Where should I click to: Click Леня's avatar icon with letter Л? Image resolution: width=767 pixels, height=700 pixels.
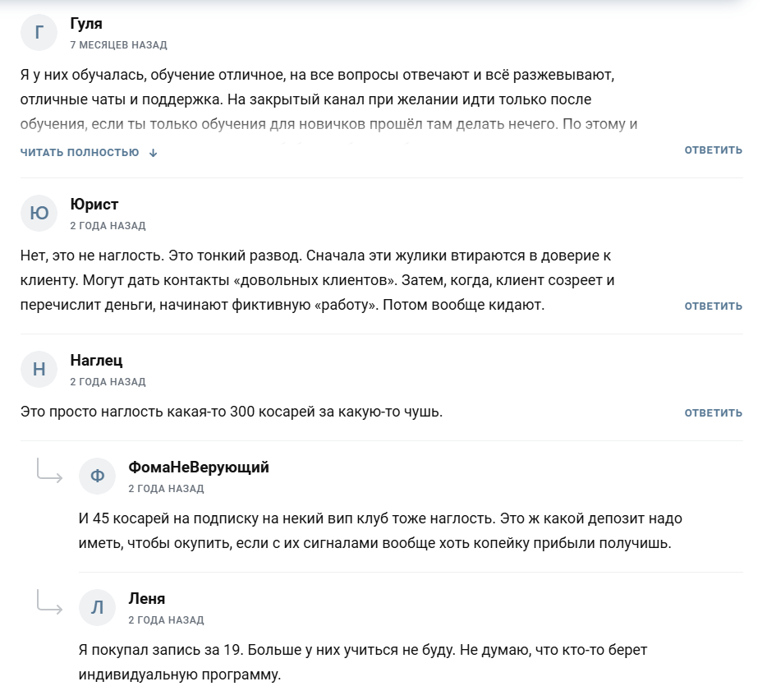coord(97,608)
